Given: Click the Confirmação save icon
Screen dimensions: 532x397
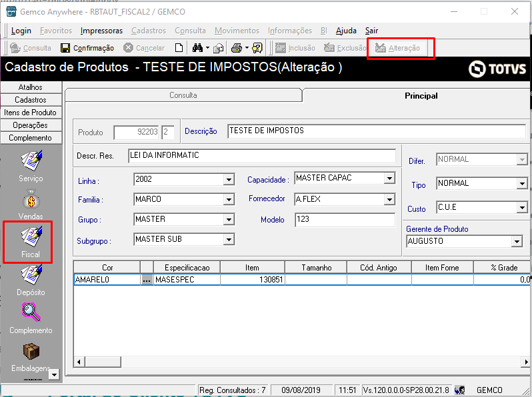Looking at the screenshot, I should pos(65,48).
